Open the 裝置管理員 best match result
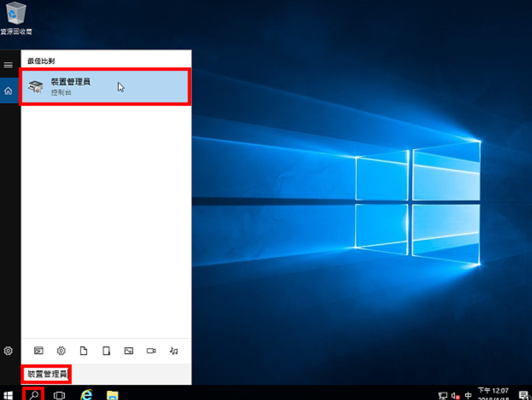This screenshot has height=400, width=532. pos(105,87)
